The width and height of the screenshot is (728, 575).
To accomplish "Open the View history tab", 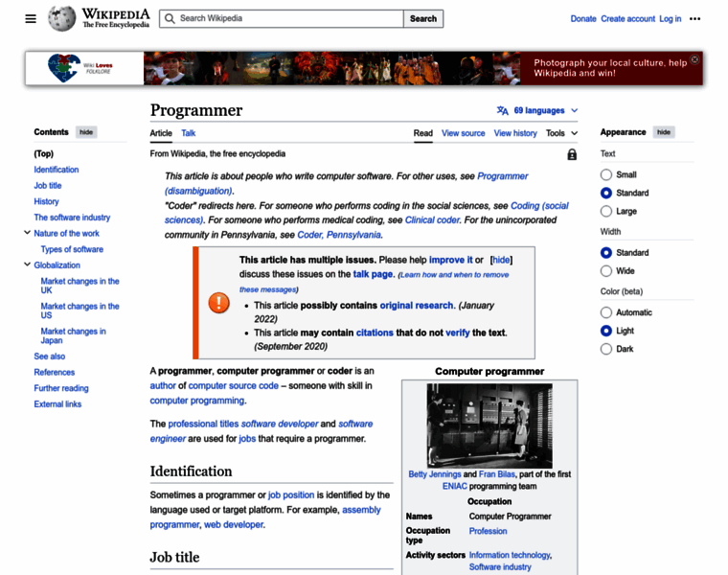I will 515,133.
